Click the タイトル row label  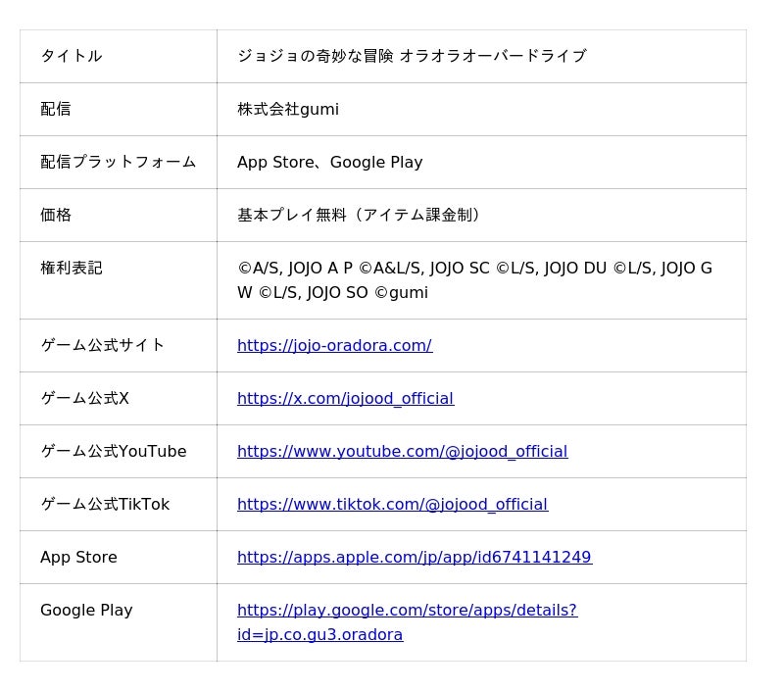(71, 56)
